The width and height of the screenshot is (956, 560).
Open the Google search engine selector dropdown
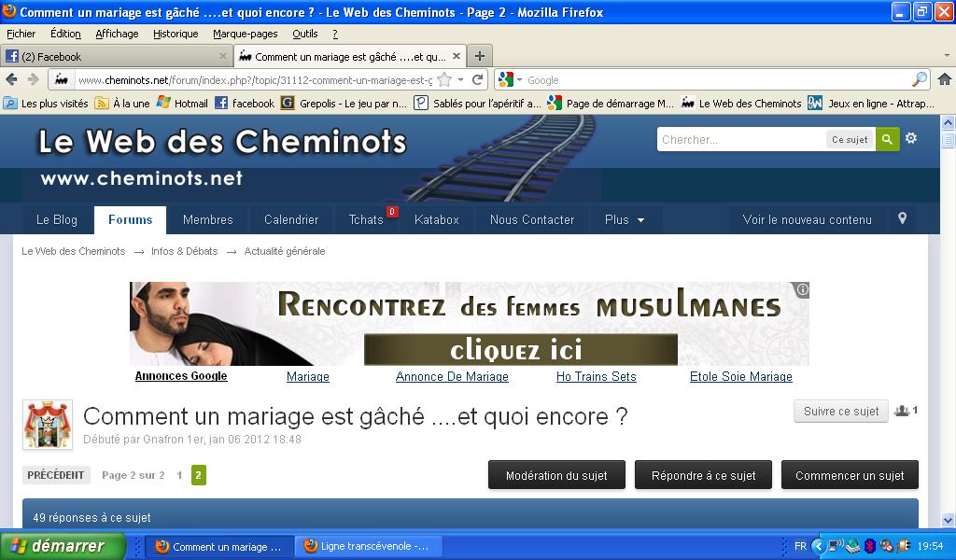click(x=510, y=80)
